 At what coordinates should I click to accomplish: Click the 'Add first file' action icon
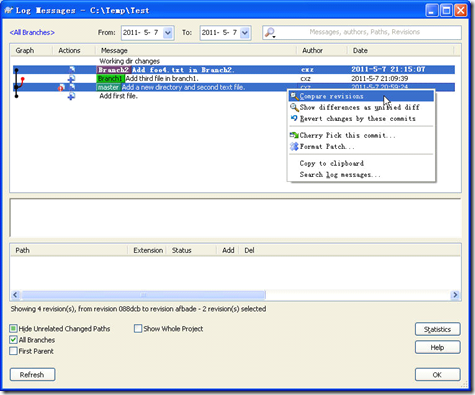(x=71, y=96)
